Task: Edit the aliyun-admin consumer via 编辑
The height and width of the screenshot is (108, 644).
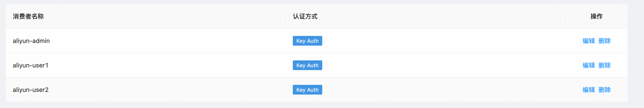Action: point(588,41)
